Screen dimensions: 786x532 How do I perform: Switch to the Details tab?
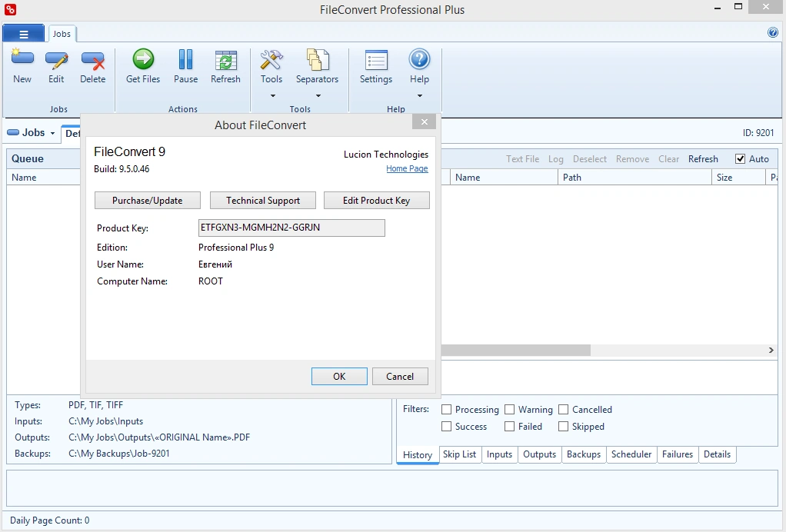coord(718,454)
